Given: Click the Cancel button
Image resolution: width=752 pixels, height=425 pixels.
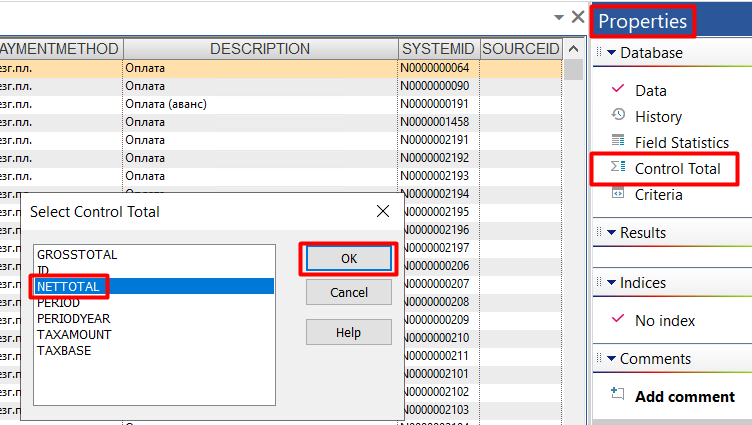Looking at the screenshot, I should coord(349,293).
